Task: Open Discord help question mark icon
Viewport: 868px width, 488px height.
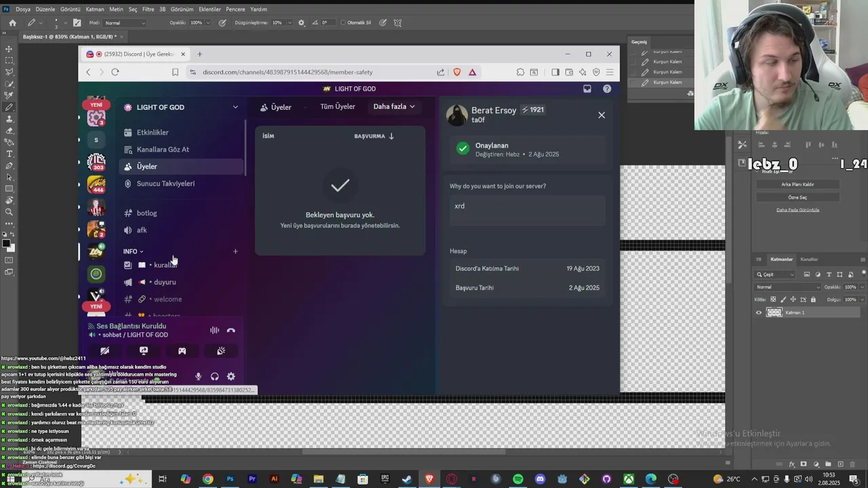Action: click(x=607, y=89)
